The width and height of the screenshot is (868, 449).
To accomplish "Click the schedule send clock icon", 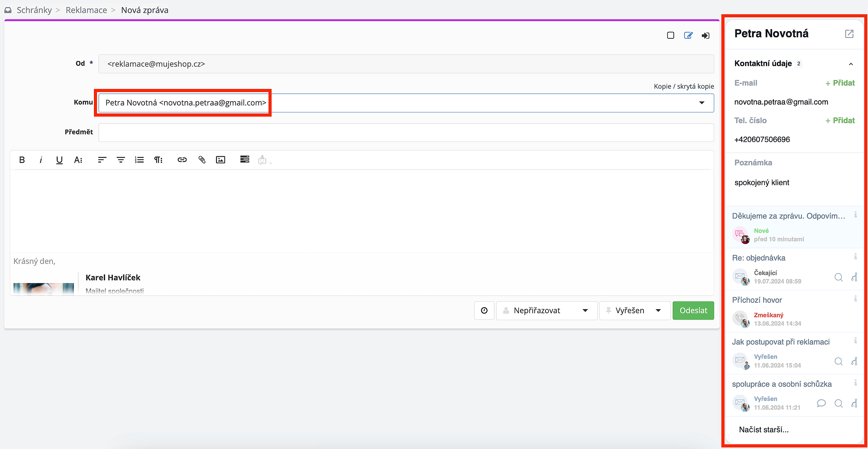I will [484, 311].
